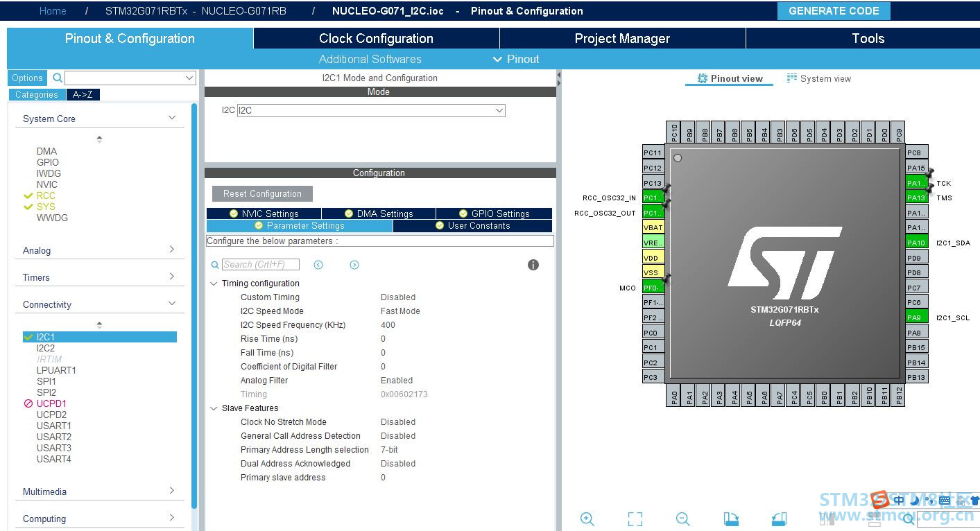
Task: Click the 400 speed frequency value
Action: point(388,325)
